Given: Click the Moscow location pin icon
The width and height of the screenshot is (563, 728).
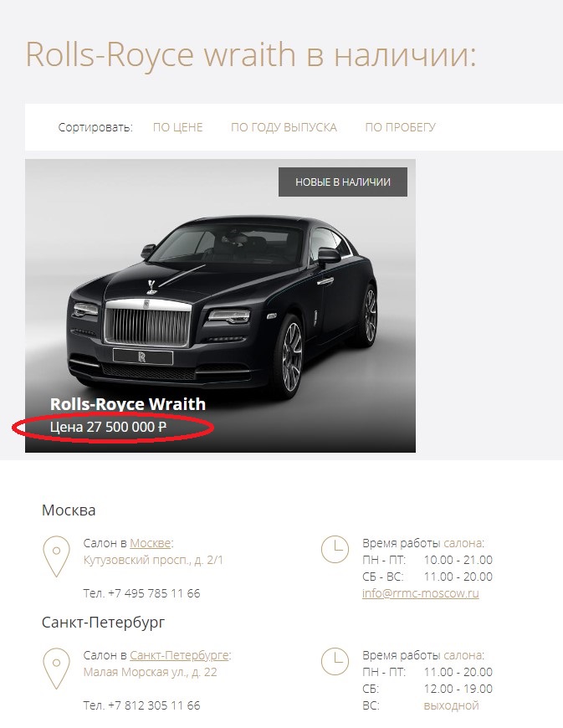Looking at the screenshot, I should (56, 556).
